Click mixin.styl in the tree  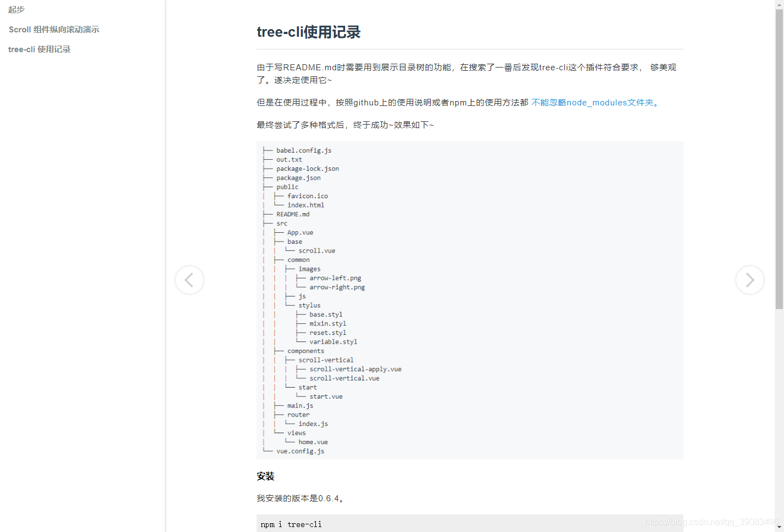click(327, 324)
